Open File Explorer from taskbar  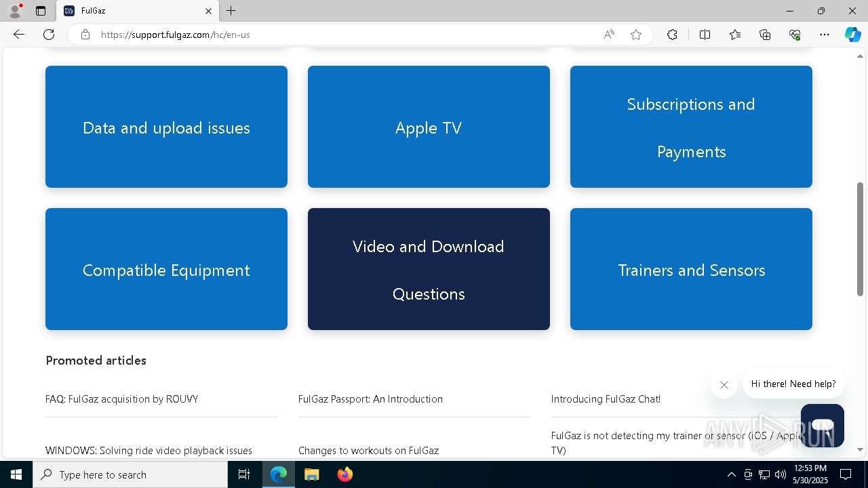pyautogui.click(x=311, y=474)
